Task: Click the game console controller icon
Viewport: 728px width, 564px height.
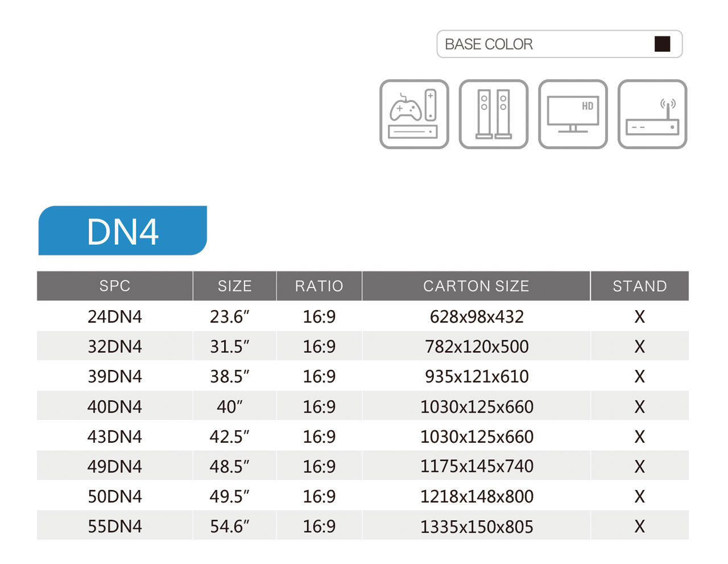Action: (414, 114)
